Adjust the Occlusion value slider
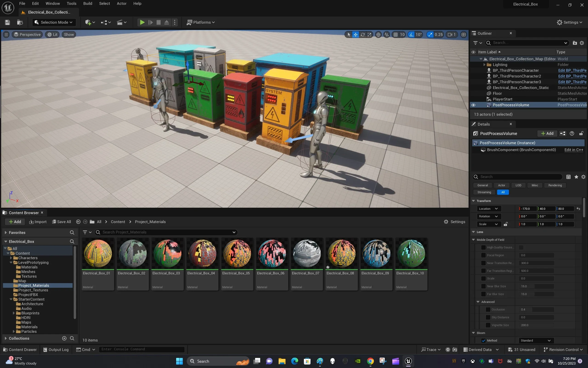 [x=537, y=310]
